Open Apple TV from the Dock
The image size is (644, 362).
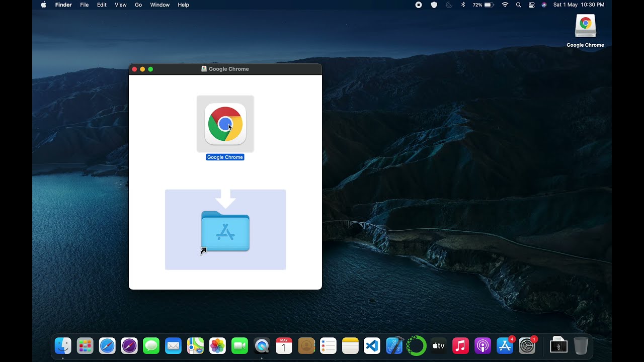[x=438, y=345]
